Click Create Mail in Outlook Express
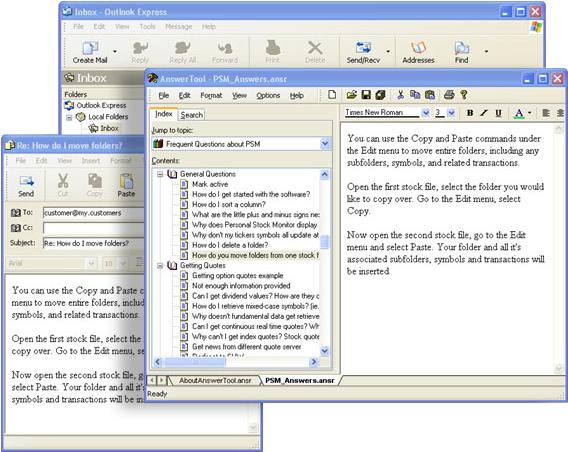This screenshot has width=568, height=452. click(x=90, y=53)
